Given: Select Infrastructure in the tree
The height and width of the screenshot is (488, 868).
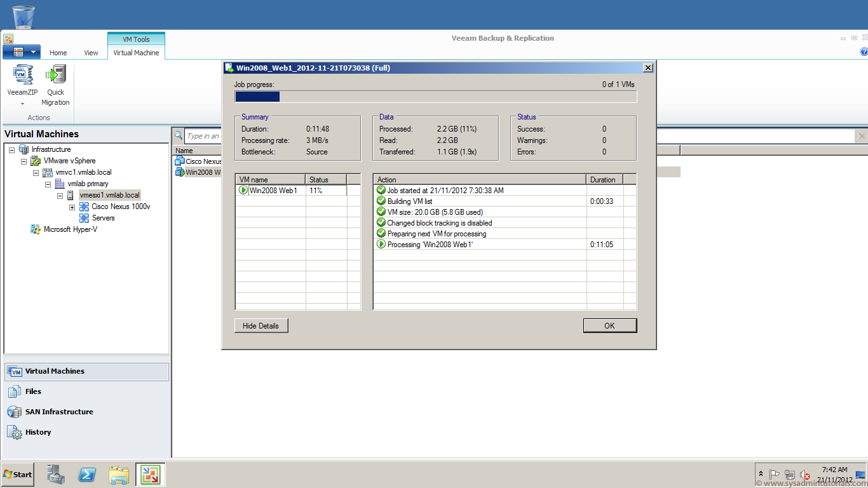Looking at the screenshot, I should 51,149.
